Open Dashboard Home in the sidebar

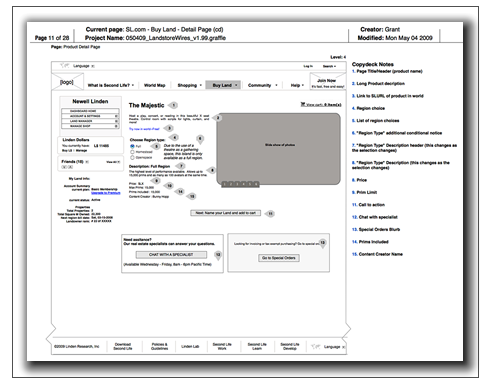coord(90,111)
